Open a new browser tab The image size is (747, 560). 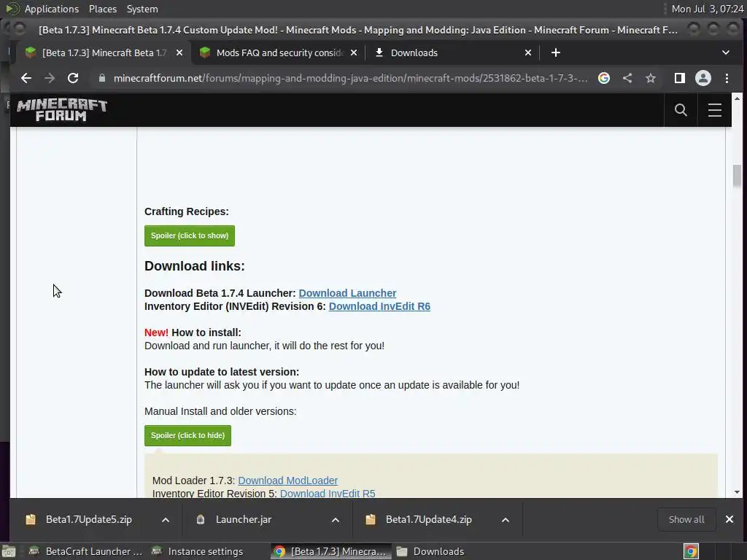click(555, 52)
